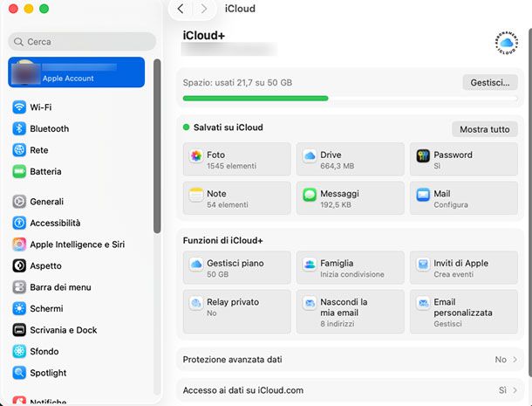The width and height of the screenshot is (532, 406).
Task: Click the Relay privato globe icon
Action: tap(196, 303)
